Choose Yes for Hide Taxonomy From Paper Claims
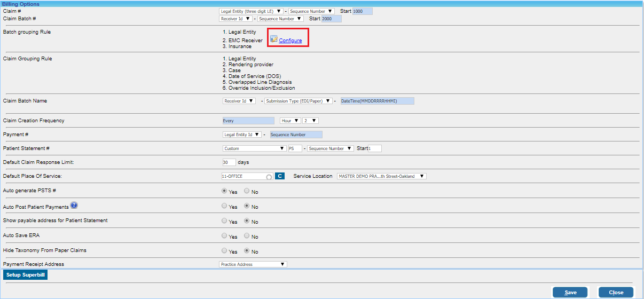This screenshot has width=644, height=299. click(224, 250)
